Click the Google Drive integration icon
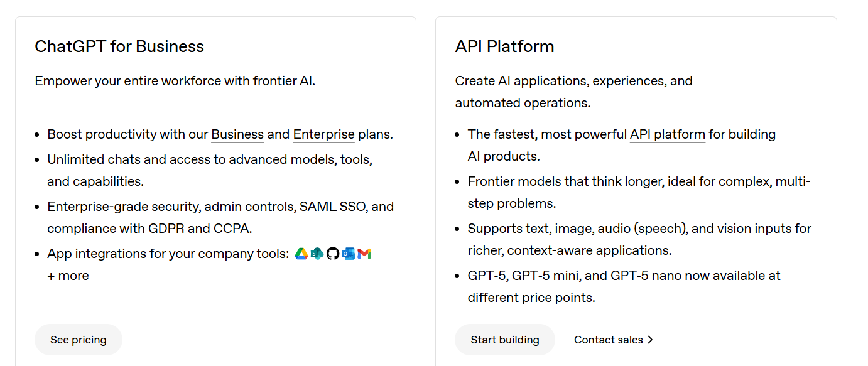Screen dimensions: 868x366 [301, 253]
